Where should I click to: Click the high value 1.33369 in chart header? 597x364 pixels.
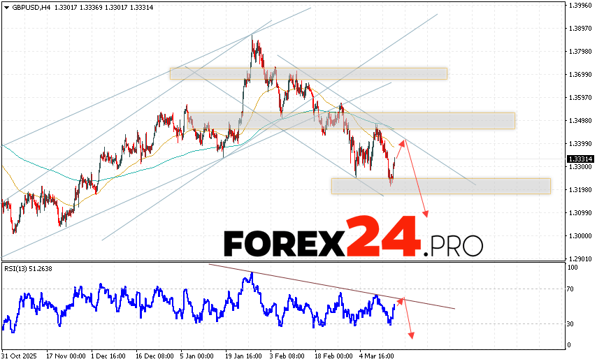pos(91,8)
